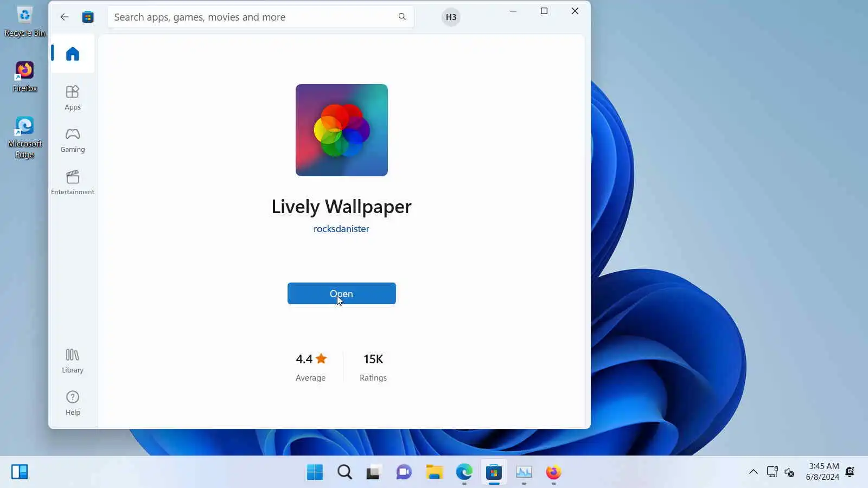Go back using the Store back arrow
This screenshot has width=868, height=488.
click(x=64, y=17)
